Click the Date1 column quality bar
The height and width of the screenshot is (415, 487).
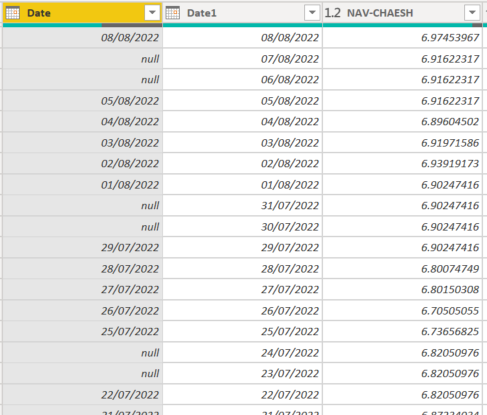(242, 25)
